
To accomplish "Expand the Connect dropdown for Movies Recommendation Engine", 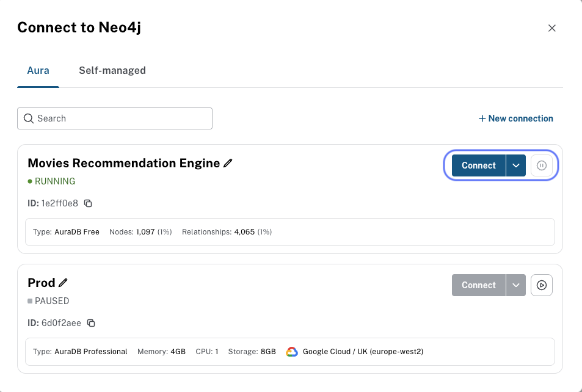I will click(516, 165).
